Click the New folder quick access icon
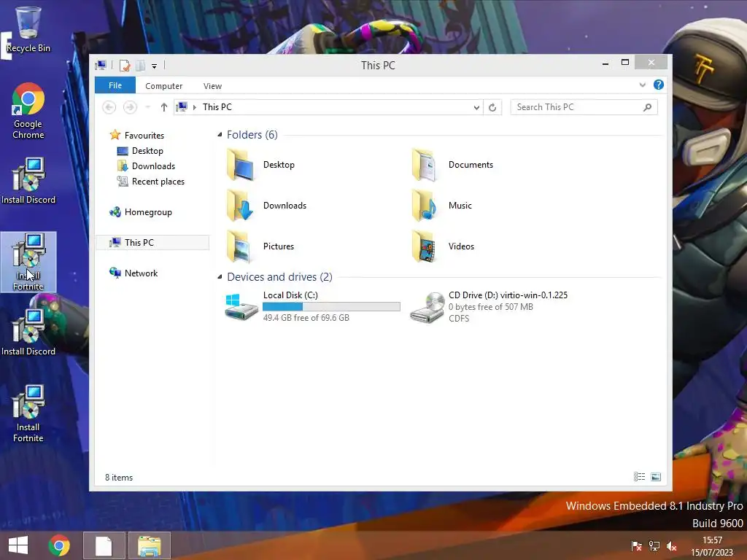 (141, 66)
